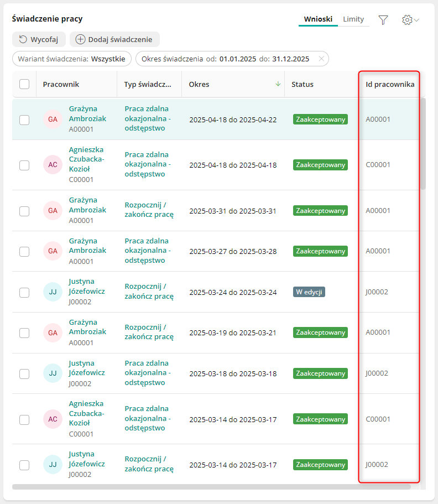Click period text 2025-03-18 do 2025-03-18
The image size is (438, 504).
pyautogui.click(x=233, y=373)
